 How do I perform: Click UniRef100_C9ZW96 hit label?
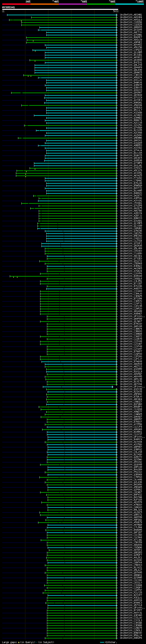(x=131, y=548)
